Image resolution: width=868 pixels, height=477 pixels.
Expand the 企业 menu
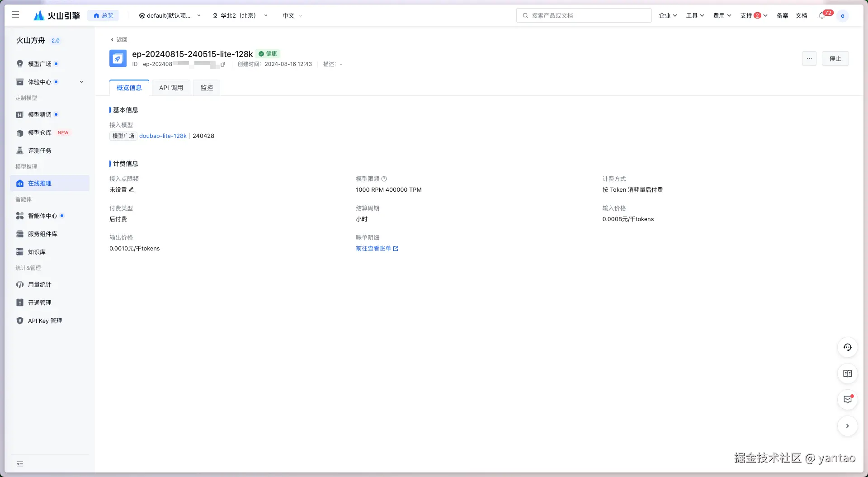[x=668, y=15]
